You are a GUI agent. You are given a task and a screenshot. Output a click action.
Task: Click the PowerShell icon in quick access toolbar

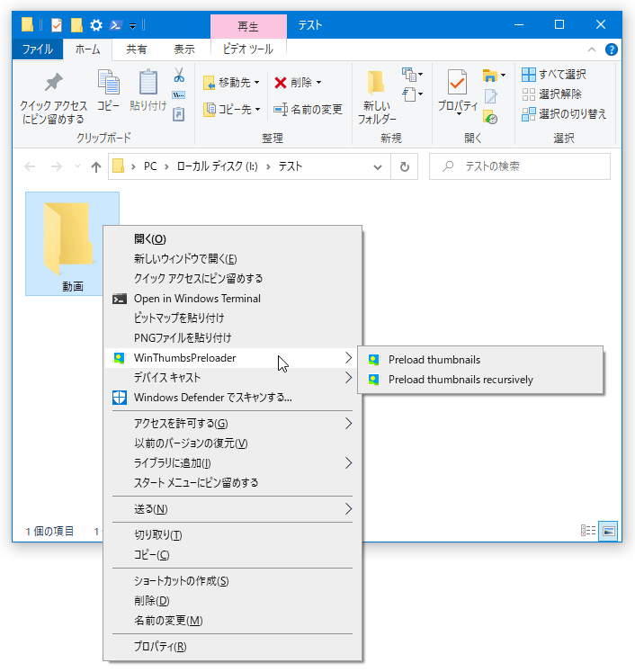tap(115, 25)
